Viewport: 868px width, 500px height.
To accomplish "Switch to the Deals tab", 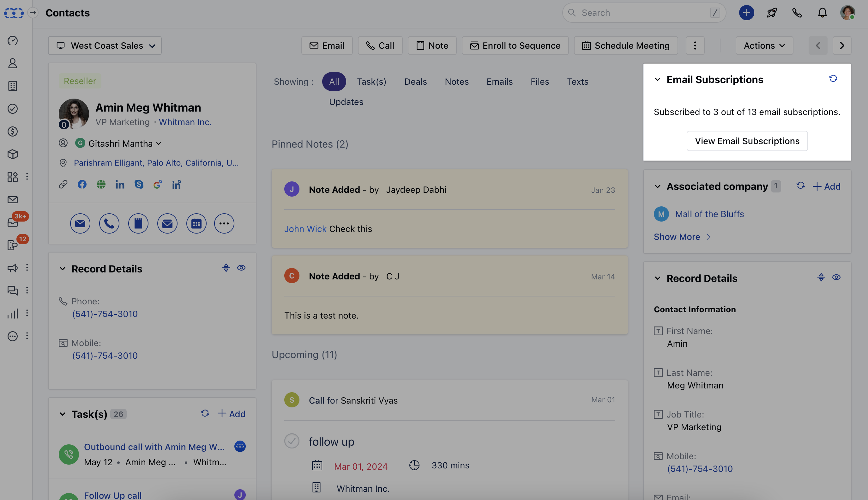I will click(415, 82).
